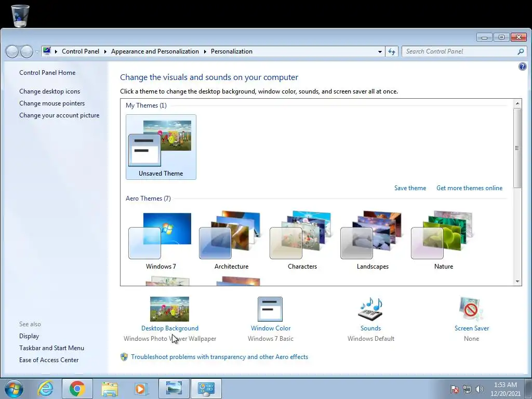
Task: Click the address bar computer icon
Action: tap(47, 51)
